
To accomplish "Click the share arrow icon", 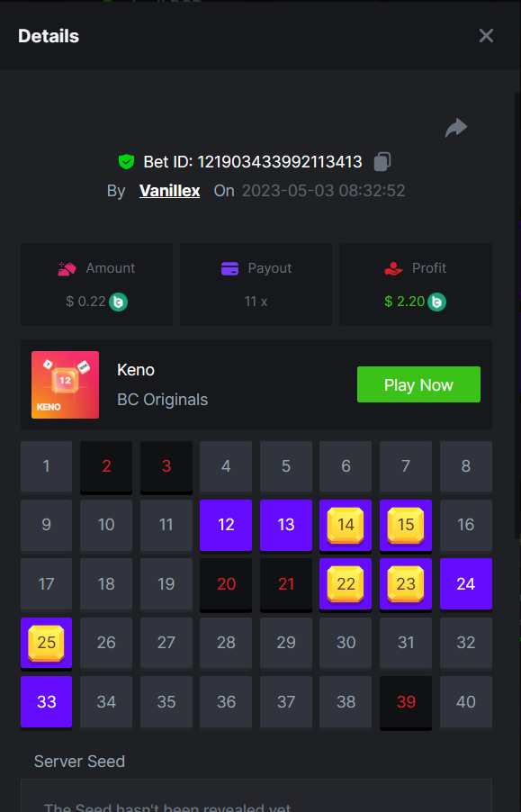I will pos(456,128).
